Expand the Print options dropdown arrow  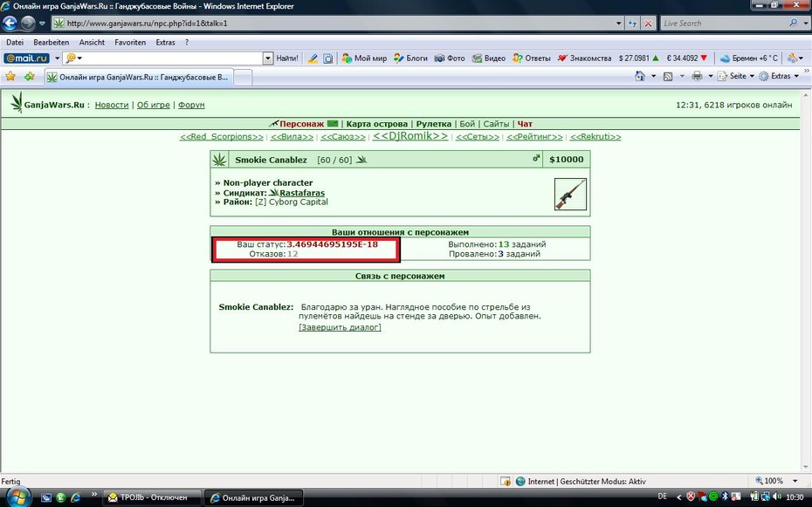point(711,77)
